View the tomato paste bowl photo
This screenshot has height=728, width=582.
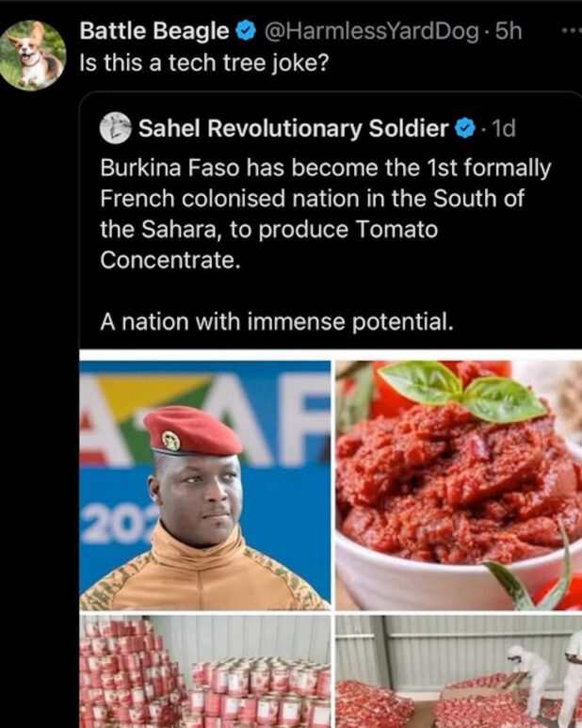point(459,485)
